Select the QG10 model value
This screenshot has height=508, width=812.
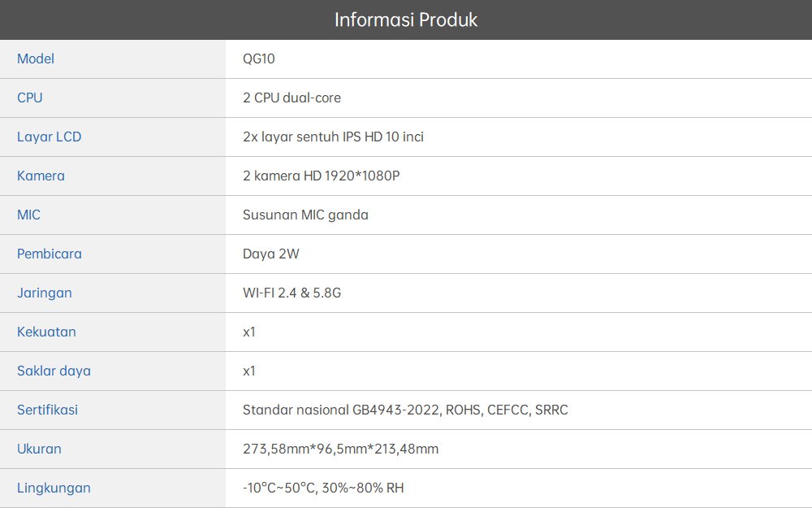pos(259,59)
